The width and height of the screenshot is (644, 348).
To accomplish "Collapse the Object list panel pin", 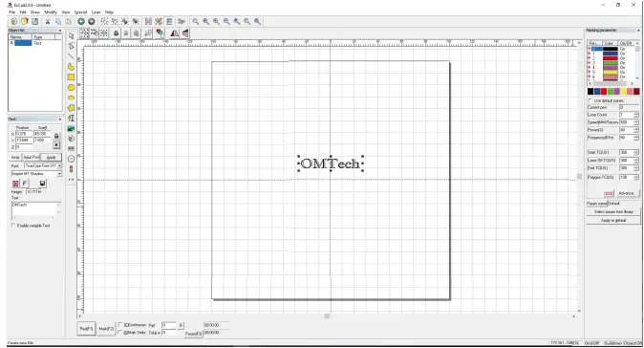I will click(x=60, y=31).
